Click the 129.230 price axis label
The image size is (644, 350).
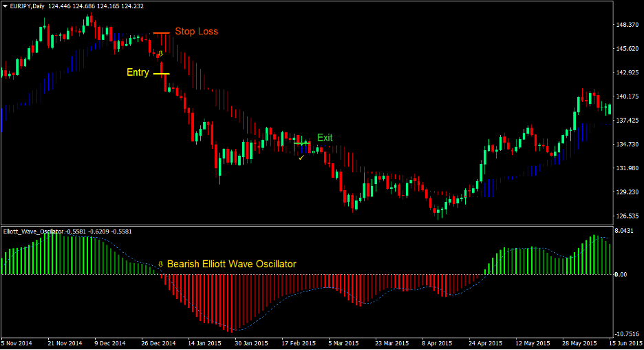coord(627,192)
